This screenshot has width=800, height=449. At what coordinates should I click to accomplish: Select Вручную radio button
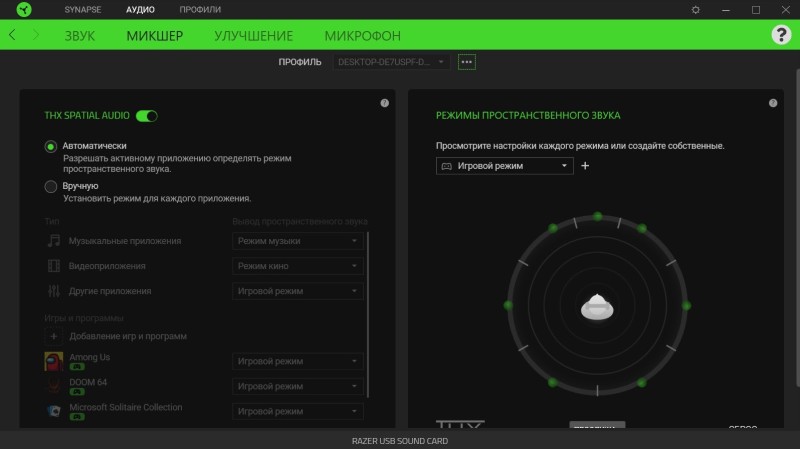pyautogui.click(x=51, y=187)
